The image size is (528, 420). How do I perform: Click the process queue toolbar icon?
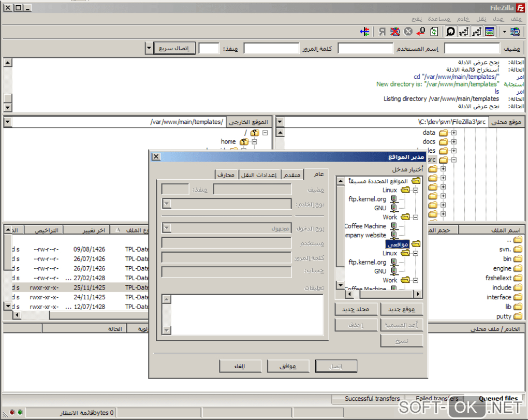tap(421, 32)
